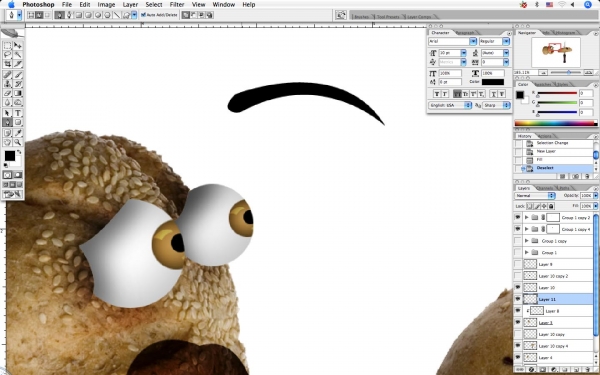This screenshot has width=600, height=375.
Task: Select the Clone Stamp tool
Action: tap(7, 84)
